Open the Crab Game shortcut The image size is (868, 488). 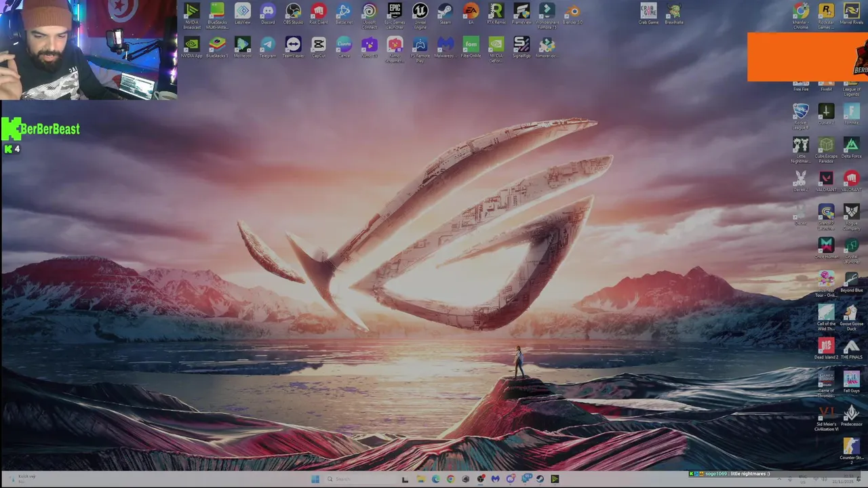point(648,14)
